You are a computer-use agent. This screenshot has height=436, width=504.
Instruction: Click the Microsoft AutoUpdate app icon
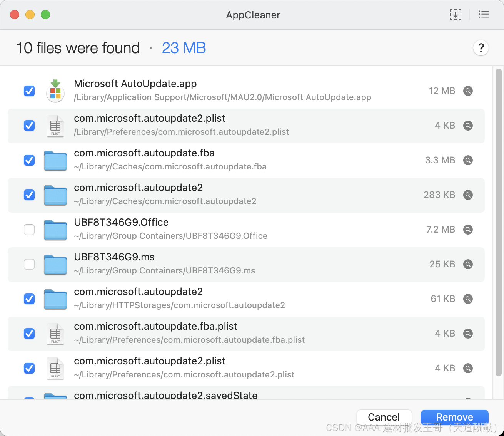55,91
